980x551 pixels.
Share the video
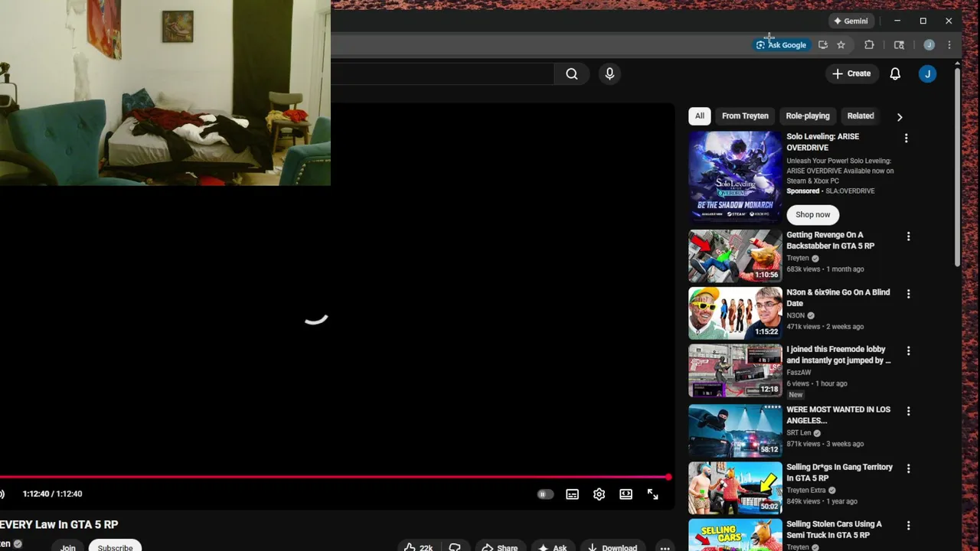pyautogui.click(x=499, y=547)
